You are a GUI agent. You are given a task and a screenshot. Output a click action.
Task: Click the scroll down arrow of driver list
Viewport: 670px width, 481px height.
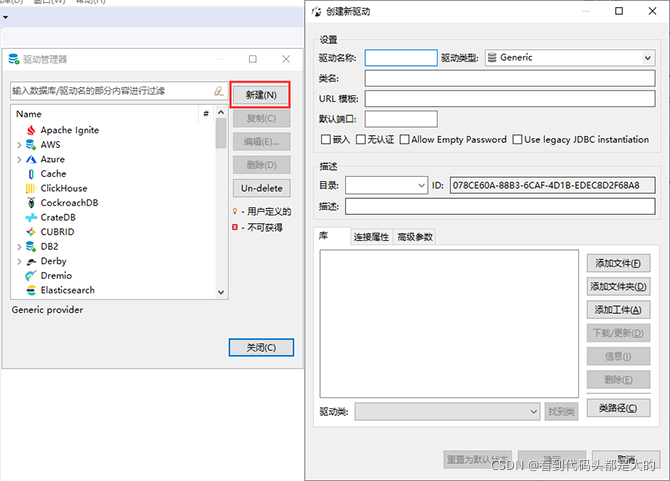221,292
